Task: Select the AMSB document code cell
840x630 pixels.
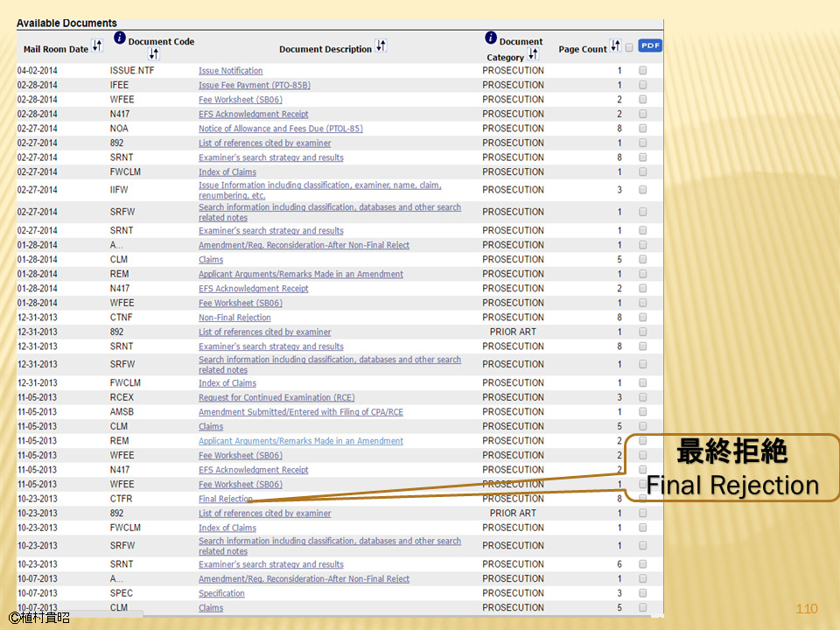Action: tap(122, 412)
